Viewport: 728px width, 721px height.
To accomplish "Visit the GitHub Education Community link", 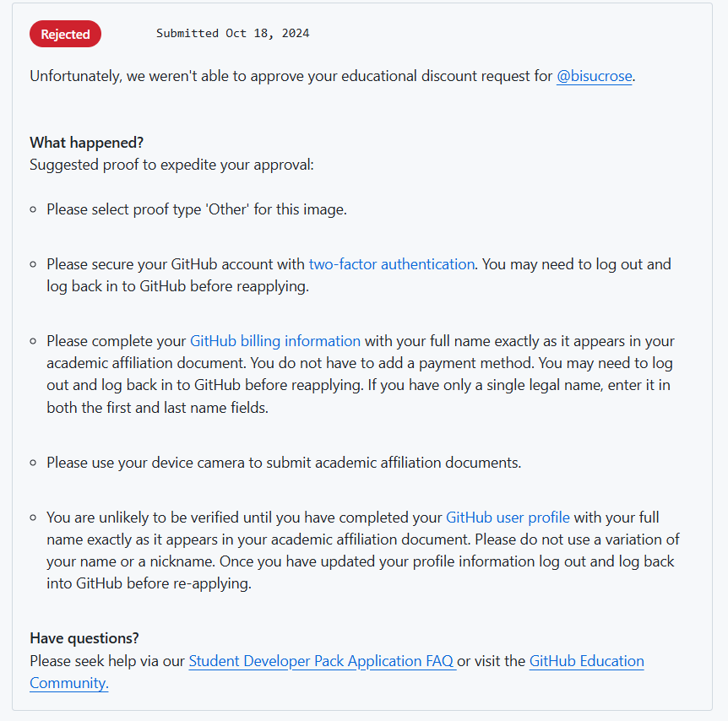I will pyautogui.click(x=586, y=661).
